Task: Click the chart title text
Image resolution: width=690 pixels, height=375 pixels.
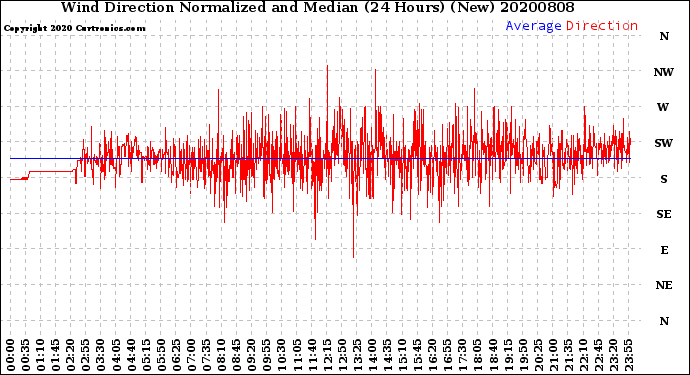Action: tap(317, 7)
